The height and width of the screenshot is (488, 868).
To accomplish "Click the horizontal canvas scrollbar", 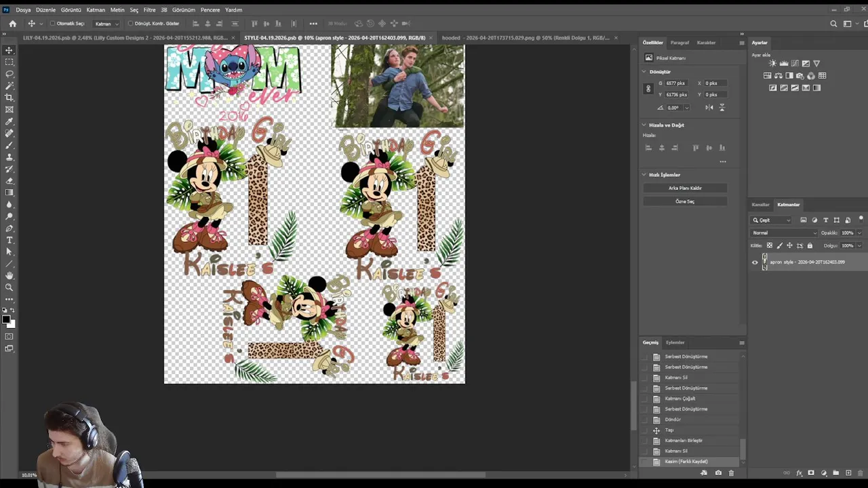I will pyautogui.click(x=380, y=475).
